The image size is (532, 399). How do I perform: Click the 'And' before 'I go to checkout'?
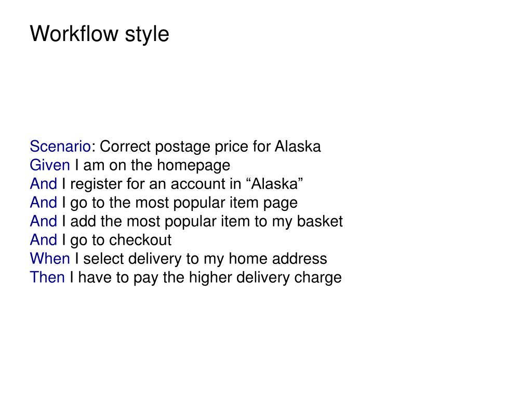[44, 240]
